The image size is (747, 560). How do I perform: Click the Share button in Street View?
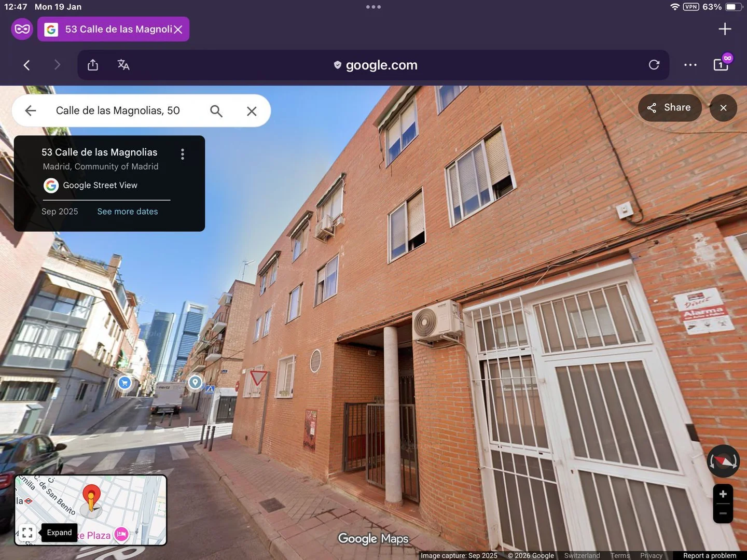pos(669,107)
